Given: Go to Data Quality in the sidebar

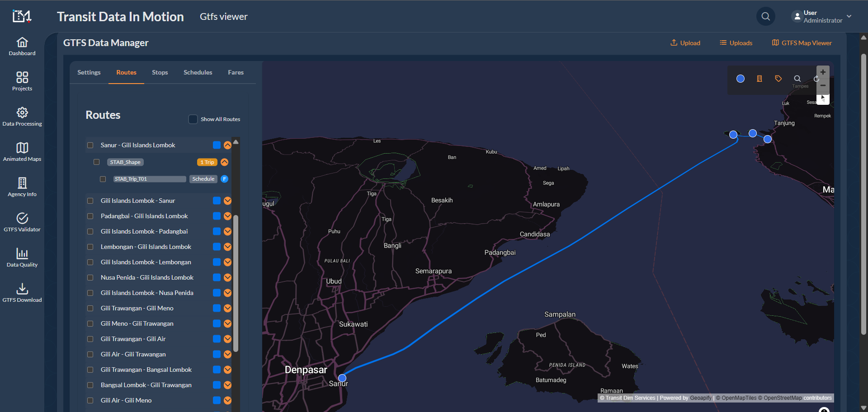Looking at the screenshot, I should pos(22,257).
